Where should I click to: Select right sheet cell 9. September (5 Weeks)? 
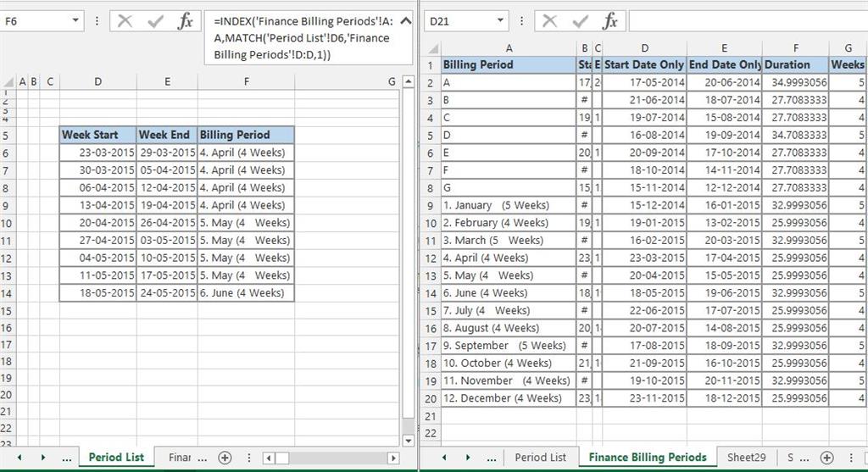(509, 346)
